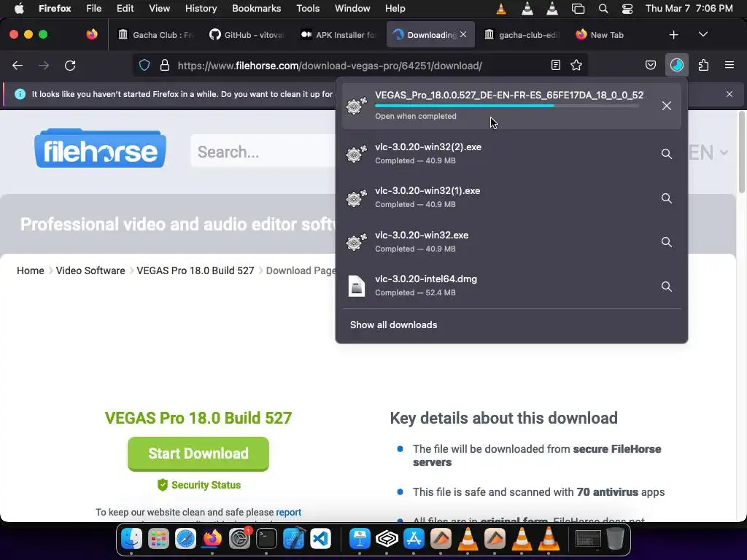Show vlc-3.0.20-win32.exe in Finder
The width and height of the screenshot is (747, 560).
[667, 242]
